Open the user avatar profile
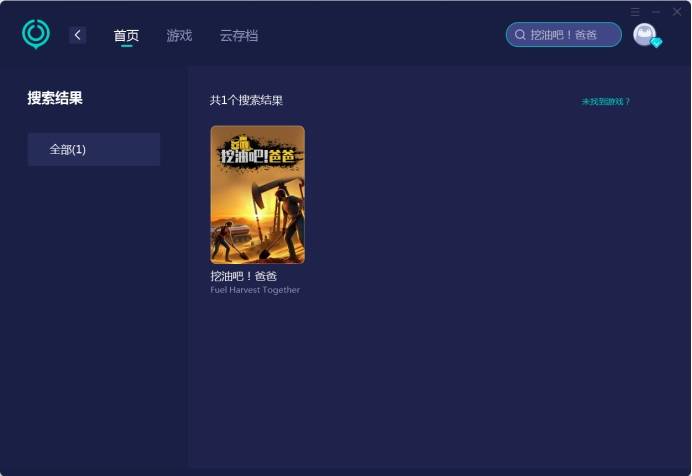692x476 pixels. click(644, 34)
